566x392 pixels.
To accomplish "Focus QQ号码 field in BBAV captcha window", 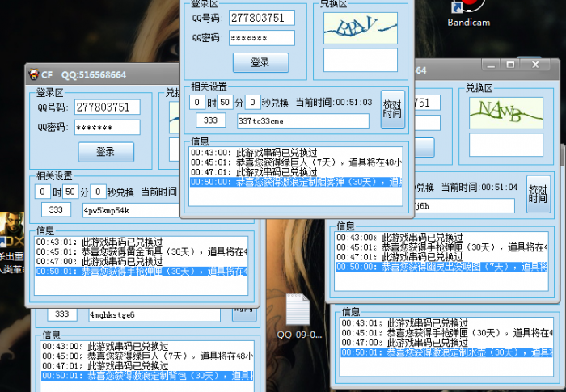I will point(262,18).
